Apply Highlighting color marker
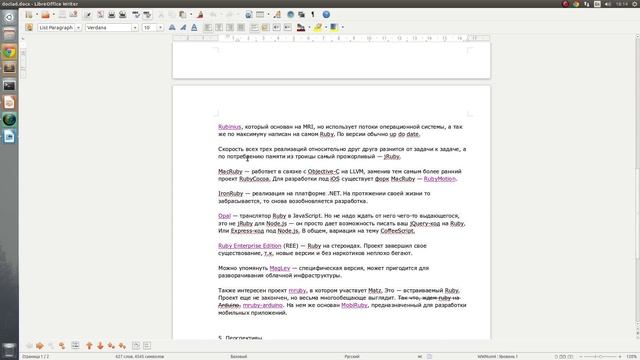This screenshot has width=640, height=360. (318, 27)
